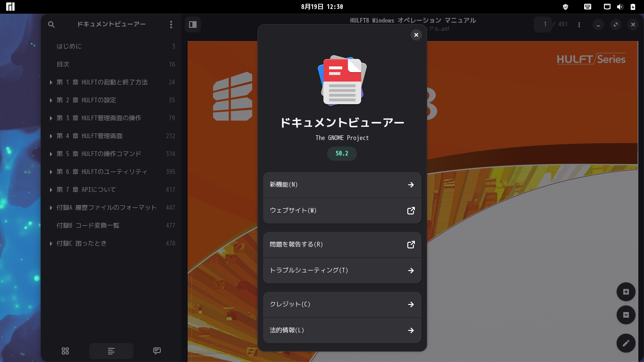
Task: Open the 新機能(N) entry
Action: (x=342, y=185)
